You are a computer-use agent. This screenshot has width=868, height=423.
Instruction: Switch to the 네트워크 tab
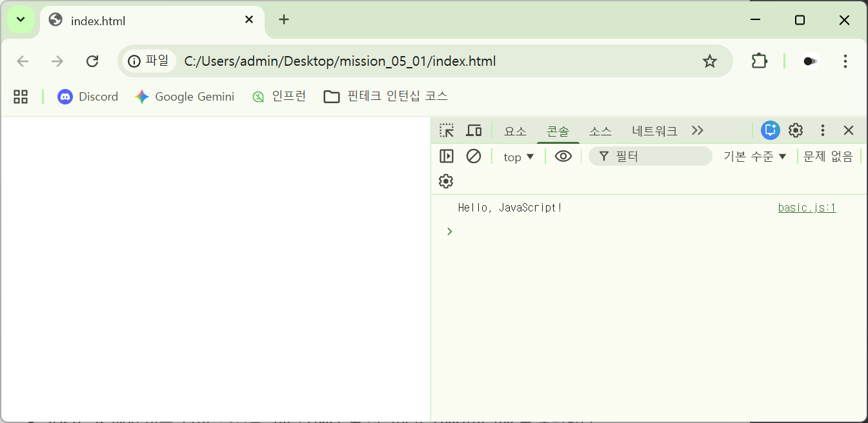654,131
